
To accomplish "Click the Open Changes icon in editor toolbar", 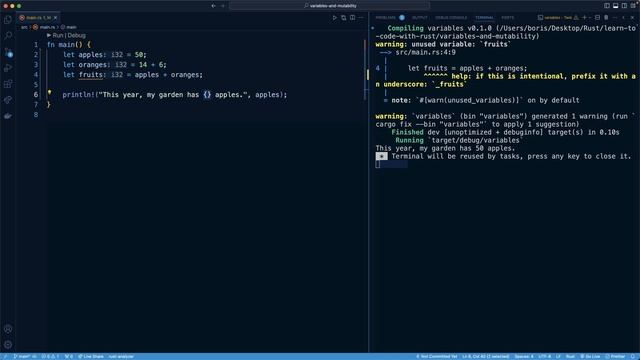I will [344, 18].
